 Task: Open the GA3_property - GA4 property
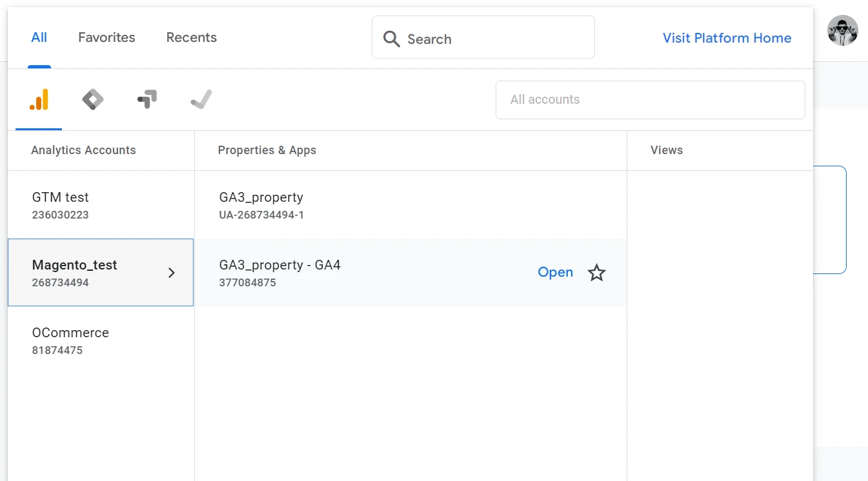(555, 272)
